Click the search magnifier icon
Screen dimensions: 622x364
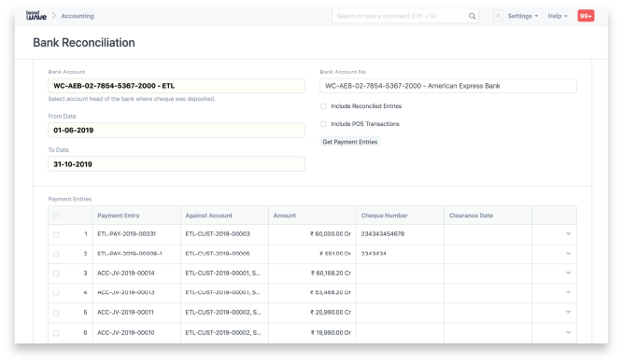pyautogui.click(x=472, y=16)
